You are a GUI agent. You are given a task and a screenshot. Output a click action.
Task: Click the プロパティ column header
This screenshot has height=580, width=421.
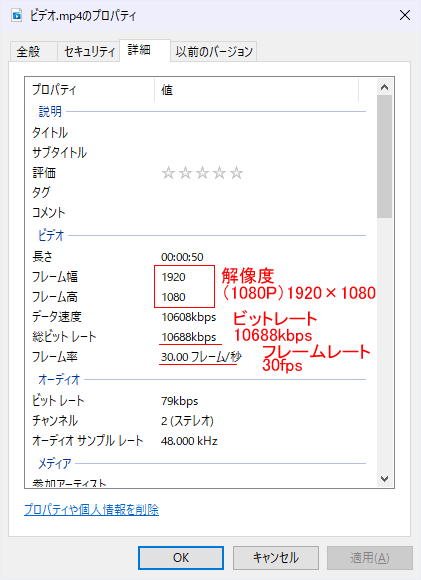point(90,90)
